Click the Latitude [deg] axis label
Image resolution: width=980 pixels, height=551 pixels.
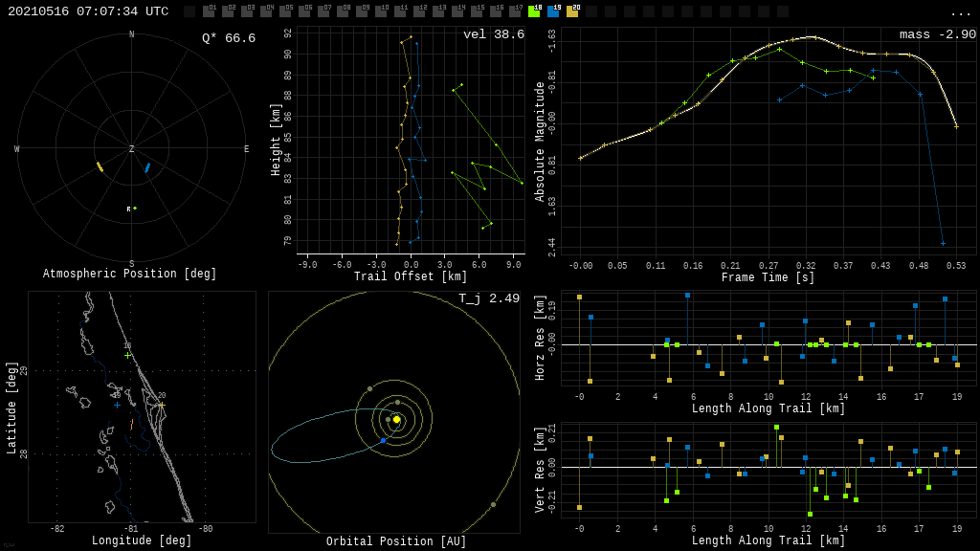[x=11, y=408]
